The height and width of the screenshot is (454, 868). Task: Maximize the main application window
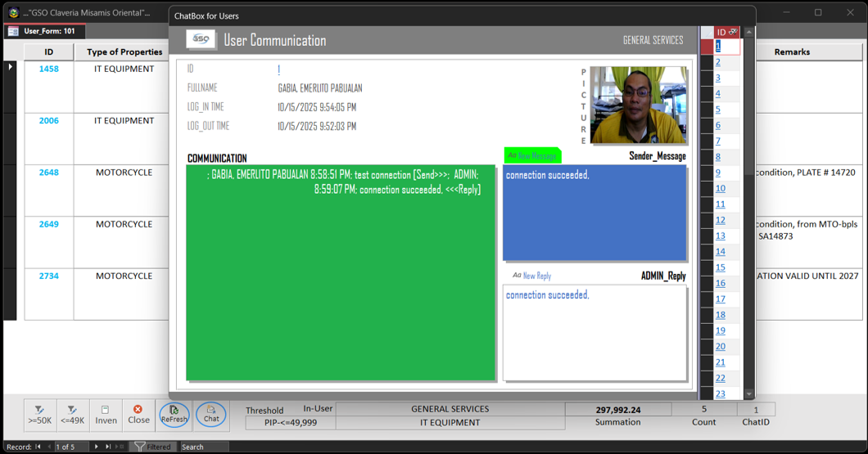click(817, 12)
